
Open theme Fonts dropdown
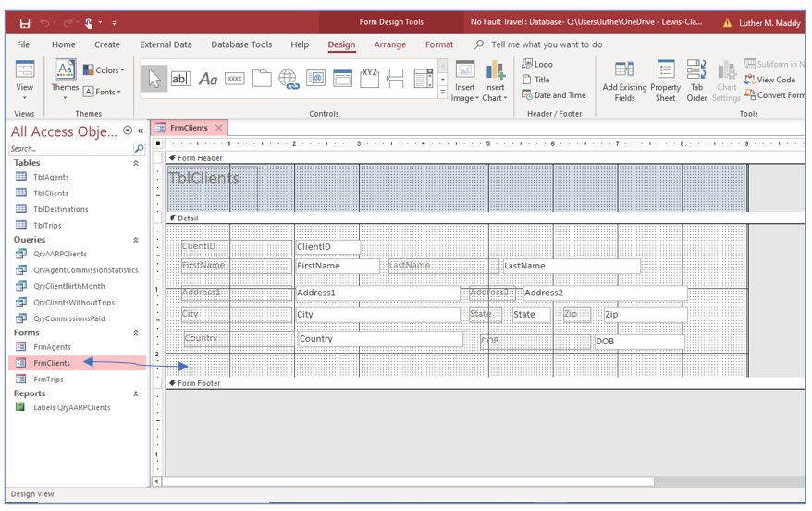[x=103, y=92]
